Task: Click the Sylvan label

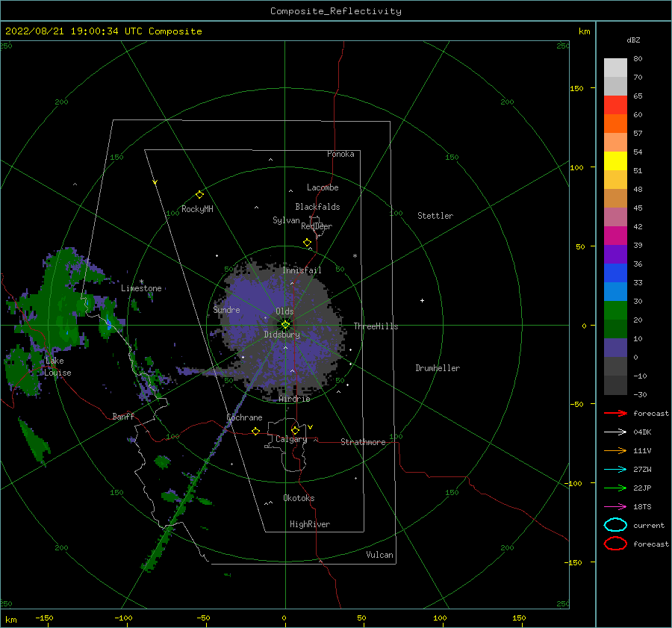Action: (x=286, y=220)
